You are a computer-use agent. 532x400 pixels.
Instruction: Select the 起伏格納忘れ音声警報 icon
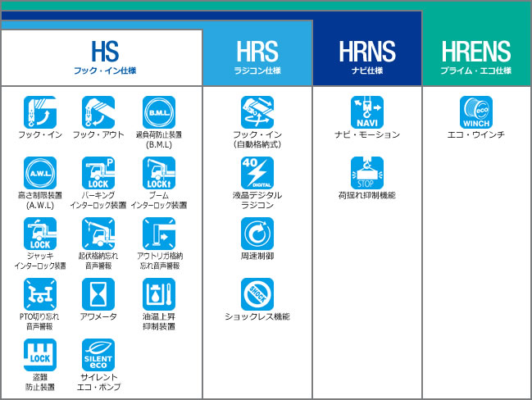tap(98, 234)
